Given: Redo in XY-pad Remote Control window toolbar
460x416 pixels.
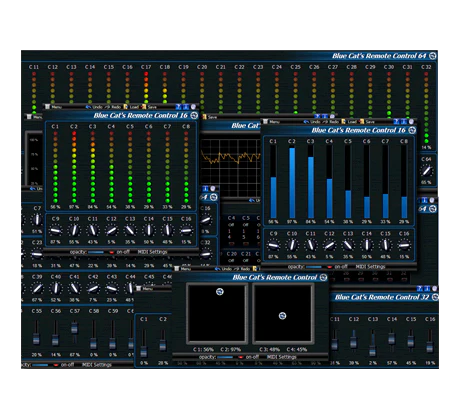Looking at the screenshot, I should click(242, 269).
